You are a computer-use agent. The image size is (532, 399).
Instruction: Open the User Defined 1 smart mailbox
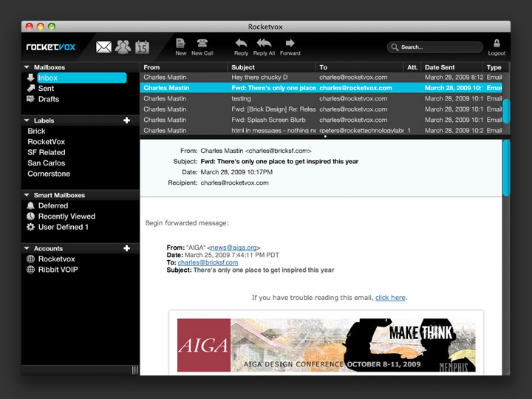pos(63,227)
